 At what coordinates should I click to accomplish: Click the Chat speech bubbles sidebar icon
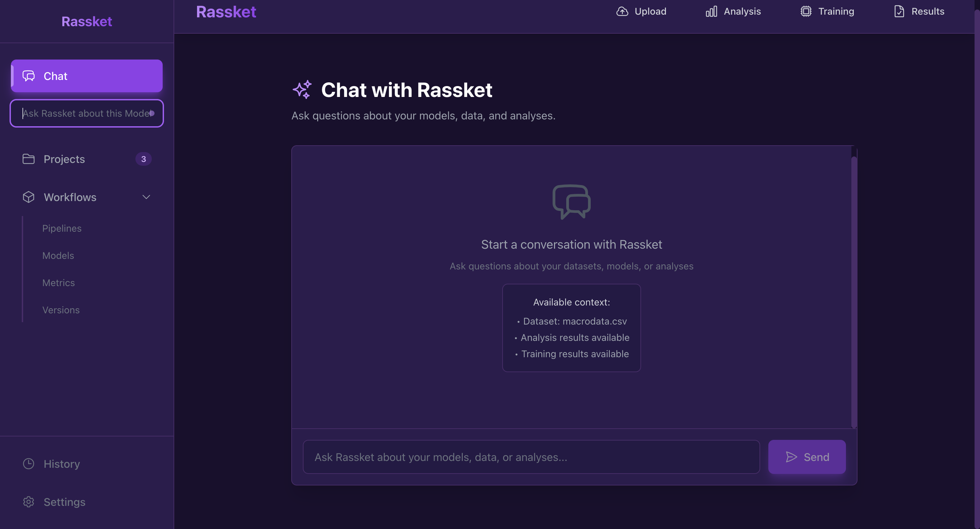29,76
